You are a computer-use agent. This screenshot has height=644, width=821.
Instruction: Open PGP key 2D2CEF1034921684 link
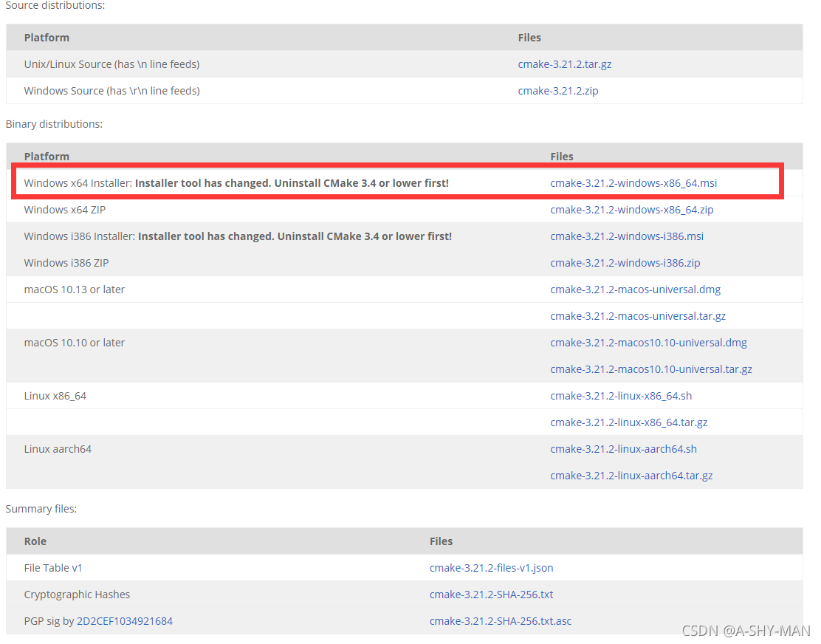[125, 622]
